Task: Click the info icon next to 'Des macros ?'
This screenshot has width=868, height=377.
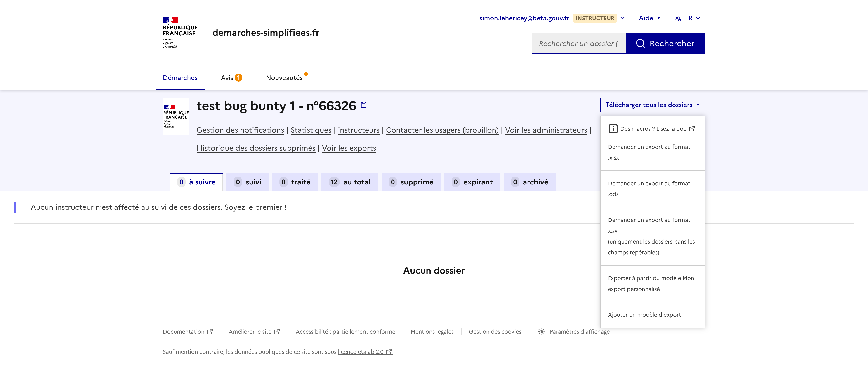Action: click(613, 129)
